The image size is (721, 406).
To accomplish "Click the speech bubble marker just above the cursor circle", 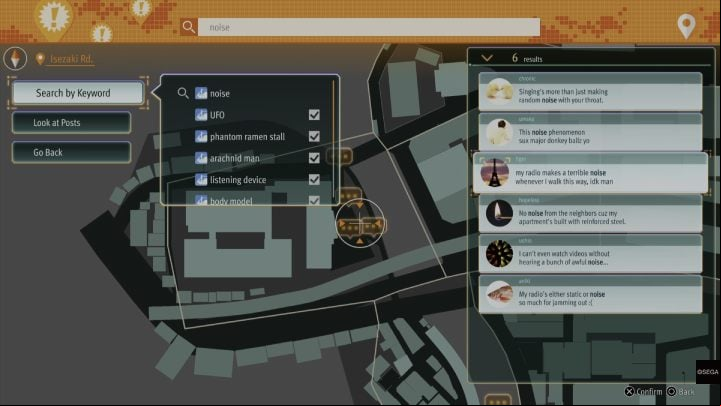I will [x=351, y=196].
